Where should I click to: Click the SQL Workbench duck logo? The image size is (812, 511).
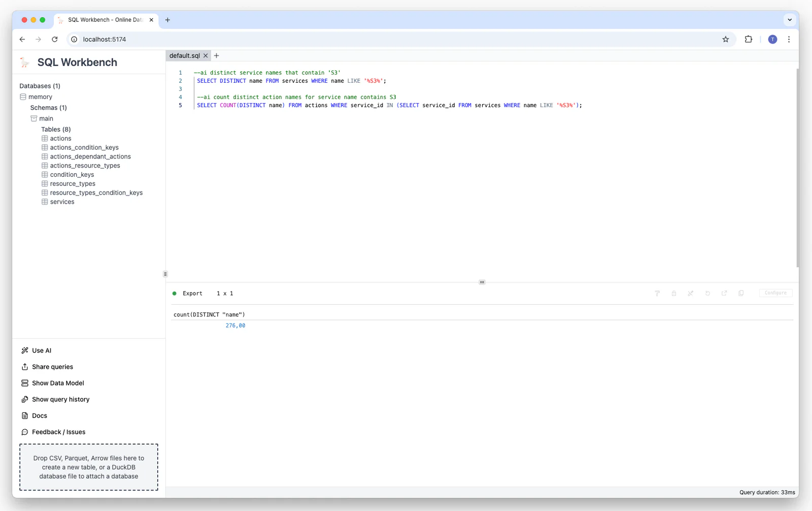(25, 62)
